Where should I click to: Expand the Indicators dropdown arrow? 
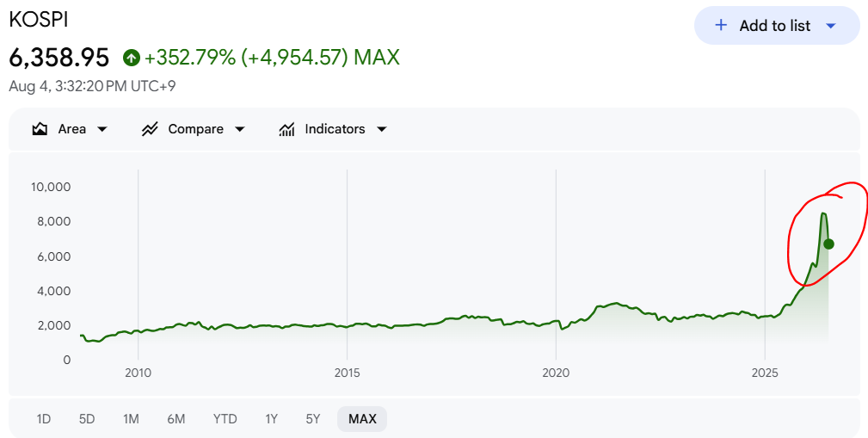(381, 130)
